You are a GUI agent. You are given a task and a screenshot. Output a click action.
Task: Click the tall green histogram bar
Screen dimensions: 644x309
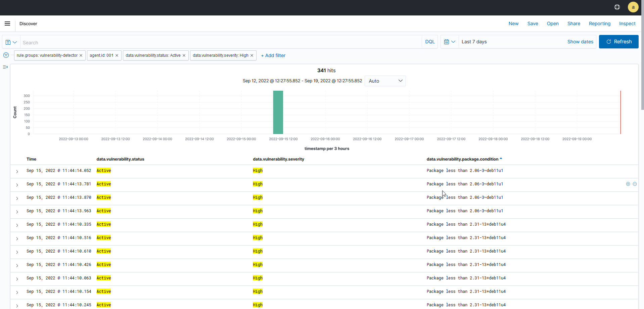278,112
